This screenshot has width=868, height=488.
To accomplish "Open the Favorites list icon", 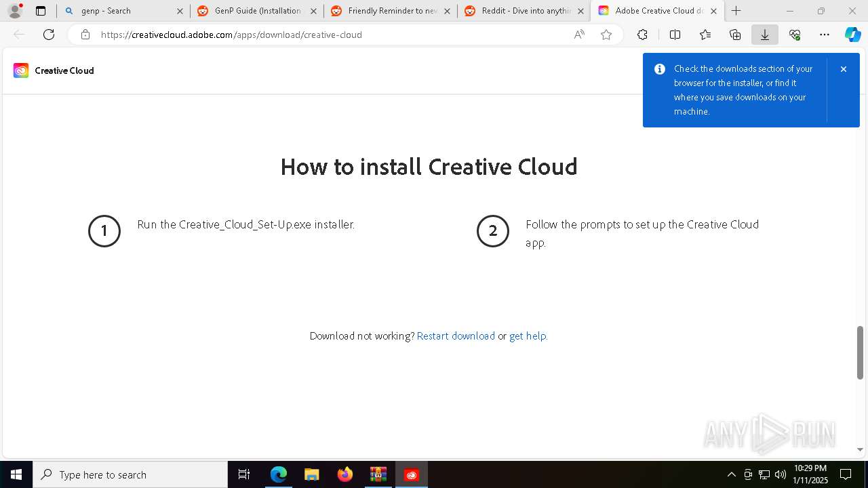I will [705, 35].
